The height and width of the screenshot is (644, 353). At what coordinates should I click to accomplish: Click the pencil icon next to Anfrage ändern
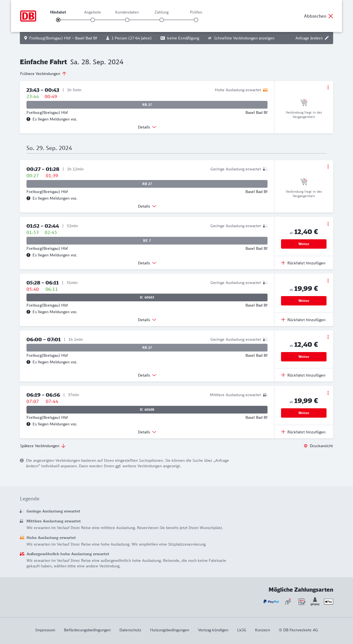327,38
